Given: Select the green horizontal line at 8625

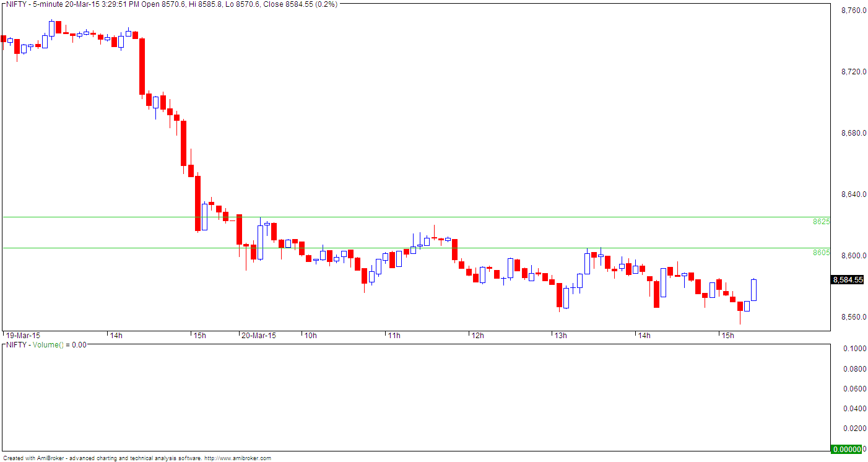Looking at the screenshot, I should point(416,217).
